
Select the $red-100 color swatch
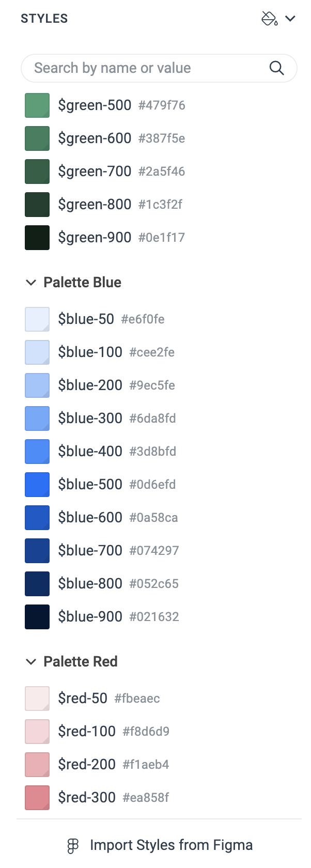(37, 731)
